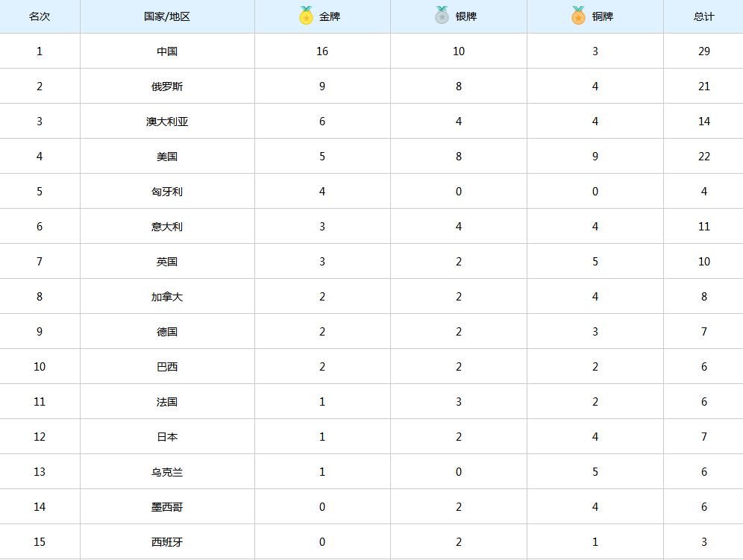Click the gold medal icon

point(306,16)
